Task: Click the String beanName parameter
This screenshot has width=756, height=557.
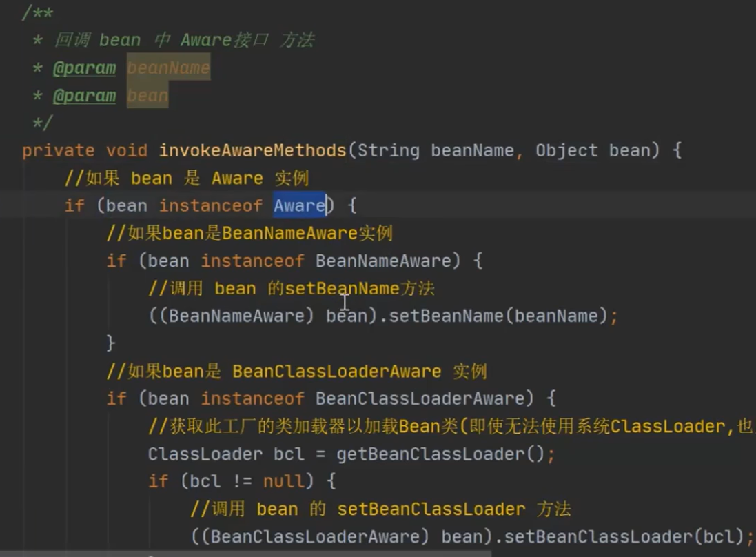Action: click(x=436, y=150)
